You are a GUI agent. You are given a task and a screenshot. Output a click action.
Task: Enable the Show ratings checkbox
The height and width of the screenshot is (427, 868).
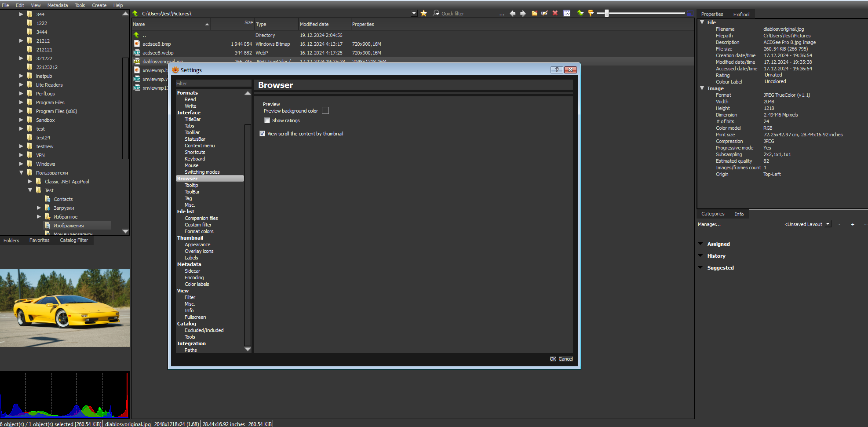pos(267,120)
